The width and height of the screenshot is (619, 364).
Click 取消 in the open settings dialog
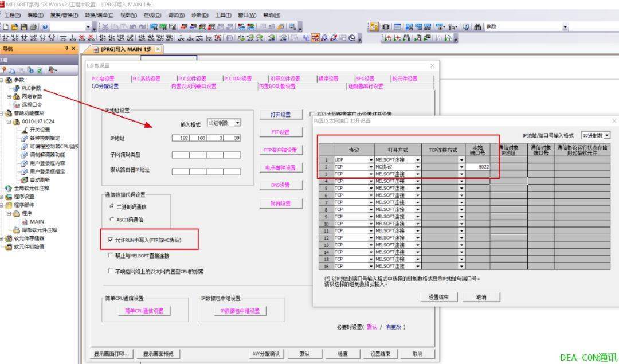coord(481,297)
